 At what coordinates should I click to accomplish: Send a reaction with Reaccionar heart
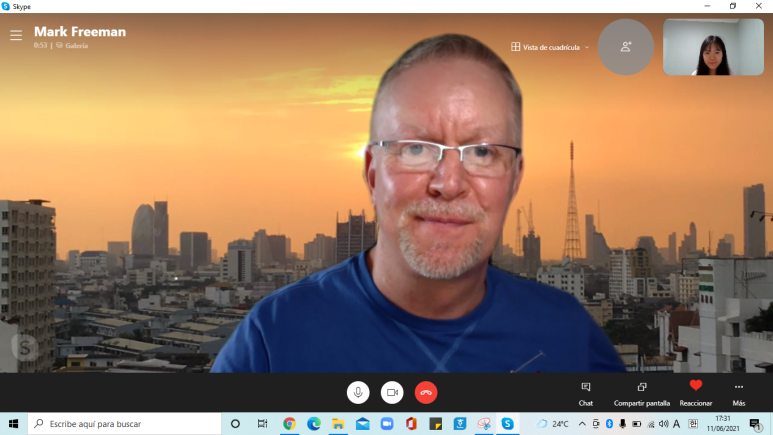point(696,392)
